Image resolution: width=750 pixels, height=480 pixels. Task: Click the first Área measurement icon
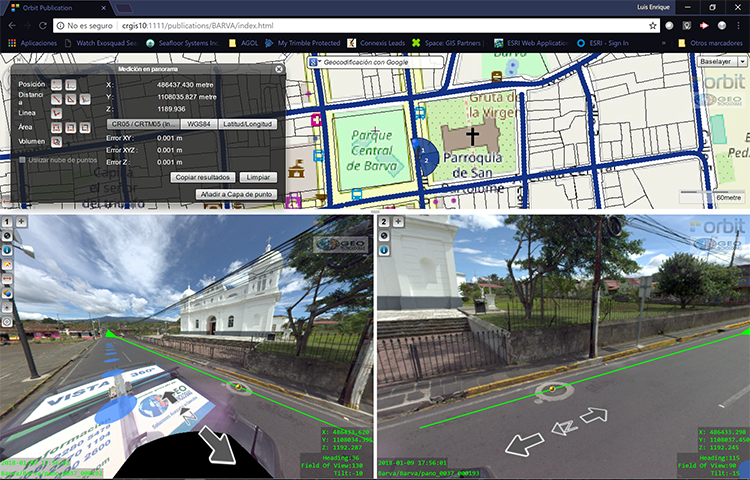(57, 127)
